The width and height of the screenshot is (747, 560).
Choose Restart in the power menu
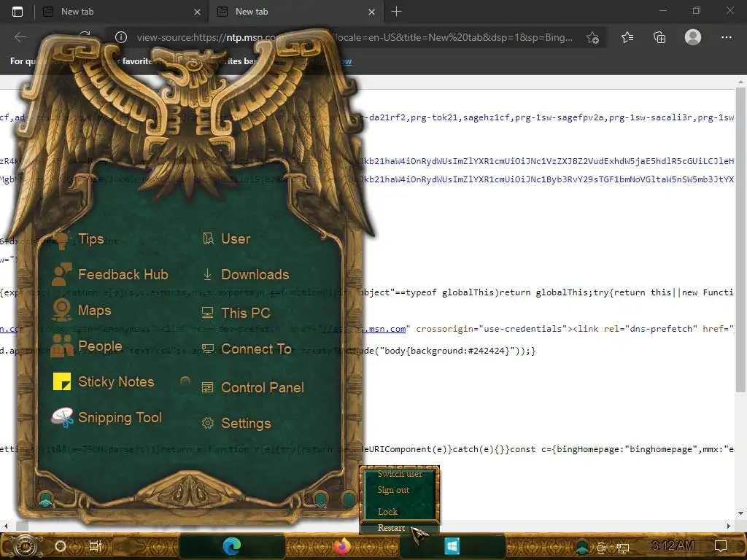click(391, 528)
